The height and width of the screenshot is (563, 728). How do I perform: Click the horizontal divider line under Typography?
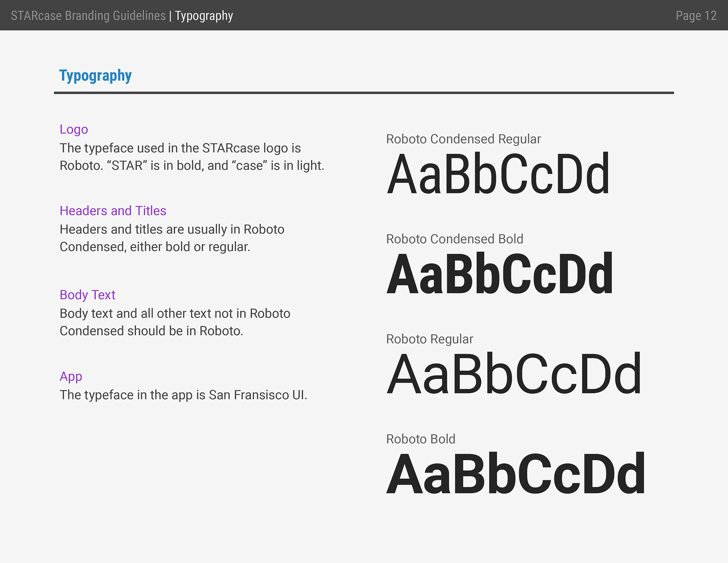click(x=364, y=93)
